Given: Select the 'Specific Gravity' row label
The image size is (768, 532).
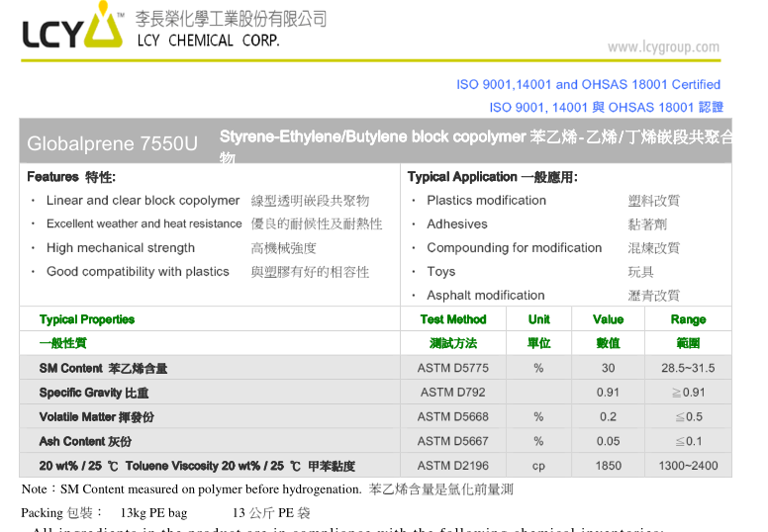Looking at the screenshot, I should 94,393.
